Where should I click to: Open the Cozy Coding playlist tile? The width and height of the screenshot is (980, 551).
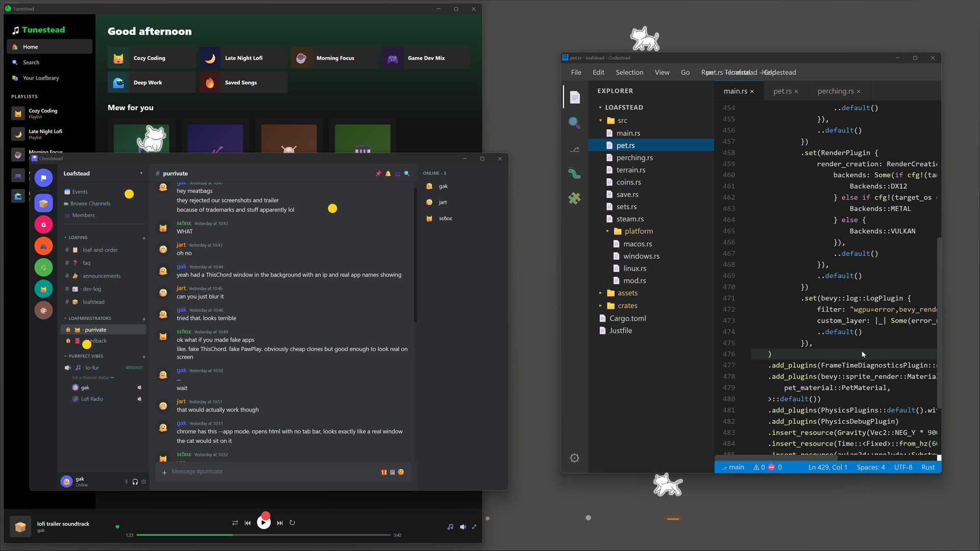pos(152,58)
